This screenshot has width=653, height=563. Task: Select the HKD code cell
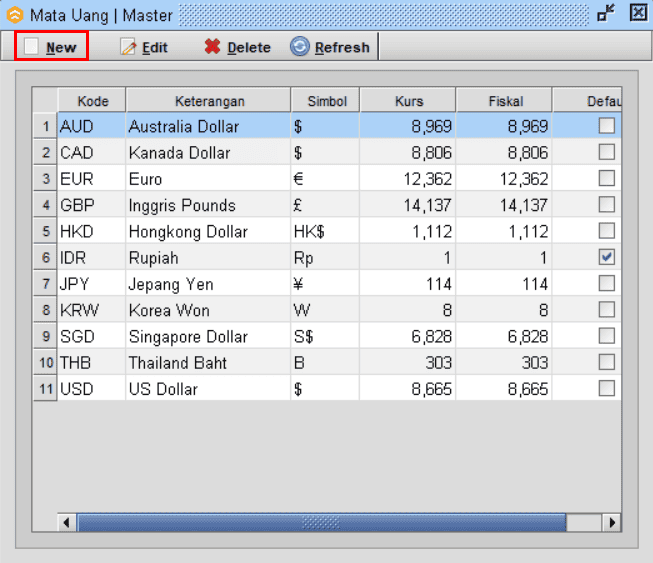point(92,231)
